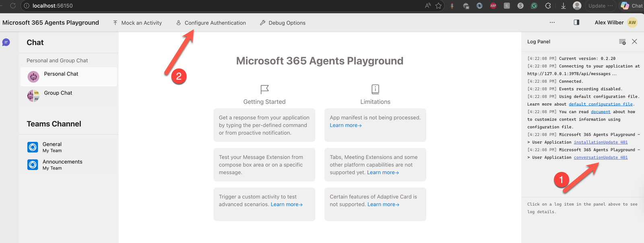Click the Limitations info icon
Screen dimensions: 644x243
[375, 89]
